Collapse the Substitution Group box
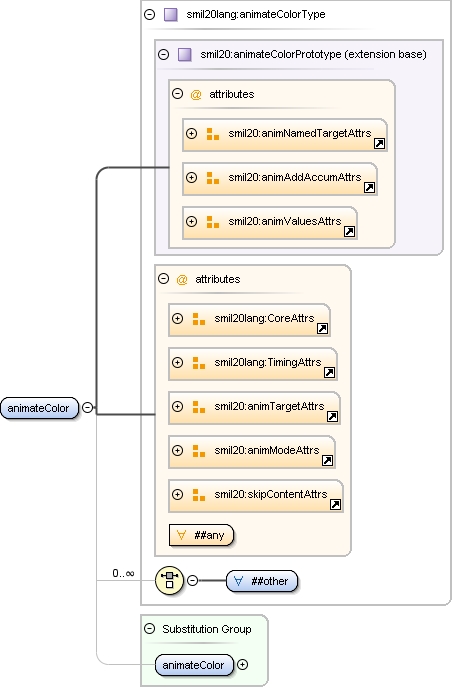Viewport: 453px width, 688px height. point(150,629)
